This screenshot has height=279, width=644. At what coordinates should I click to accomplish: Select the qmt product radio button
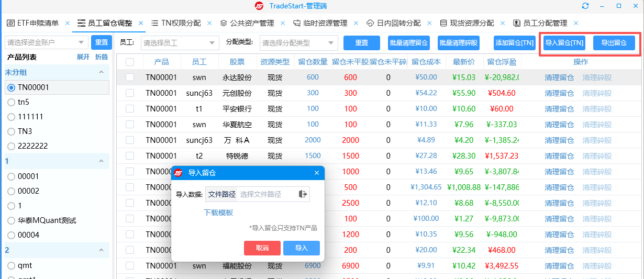[x=11, y=265]
